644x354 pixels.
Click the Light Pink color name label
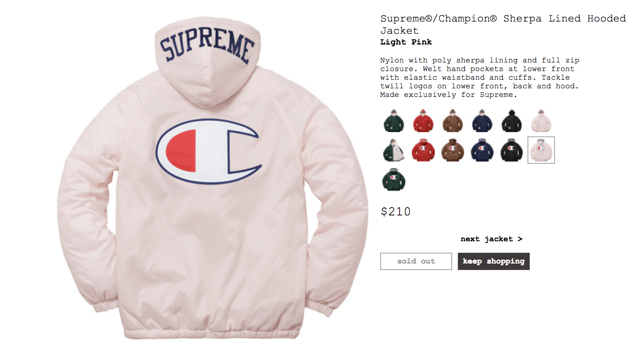[406, 42]
